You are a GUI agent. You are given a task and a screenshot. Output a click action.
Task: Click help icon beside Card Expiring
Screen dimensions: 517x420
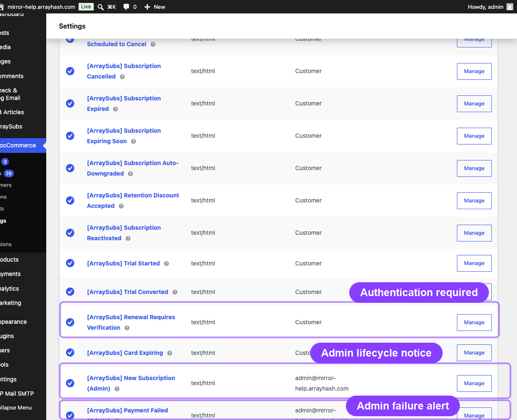coord(170,353)
